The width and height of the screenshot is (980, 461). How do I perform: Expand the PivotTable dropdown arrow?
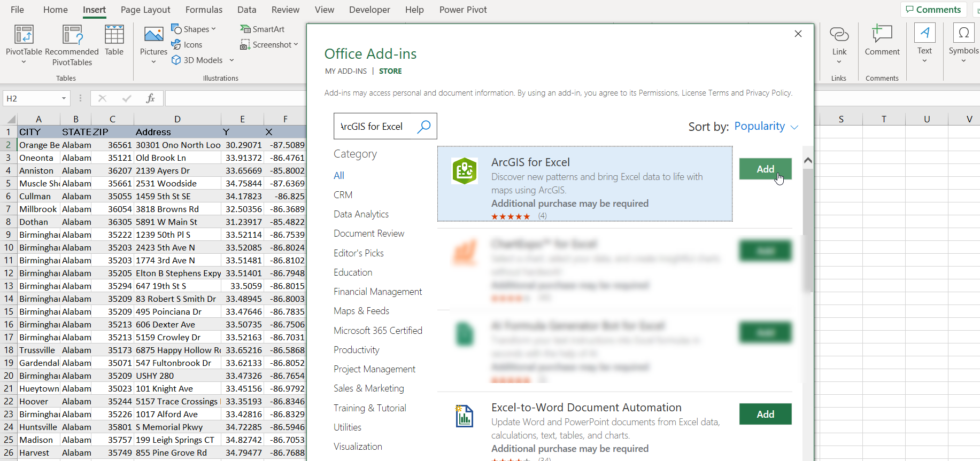point(24,62)
